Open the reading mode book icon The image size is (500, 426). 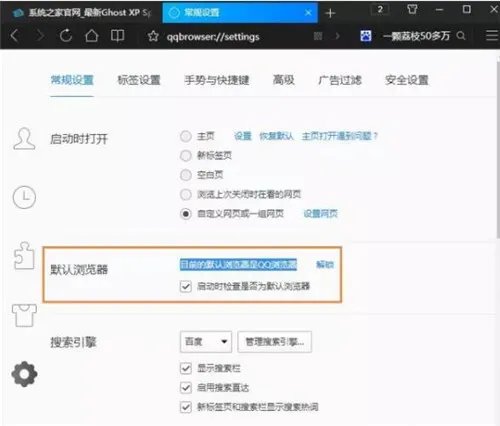(x=117, y=35)
